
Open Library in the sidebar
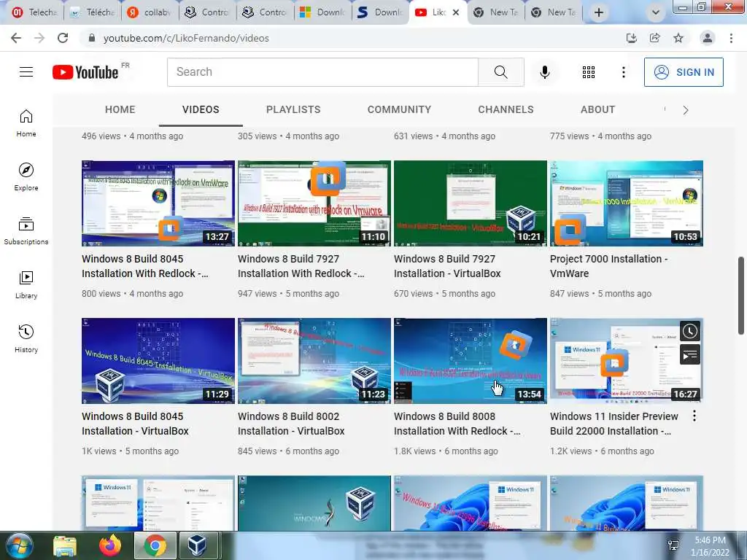pos(26,284)
